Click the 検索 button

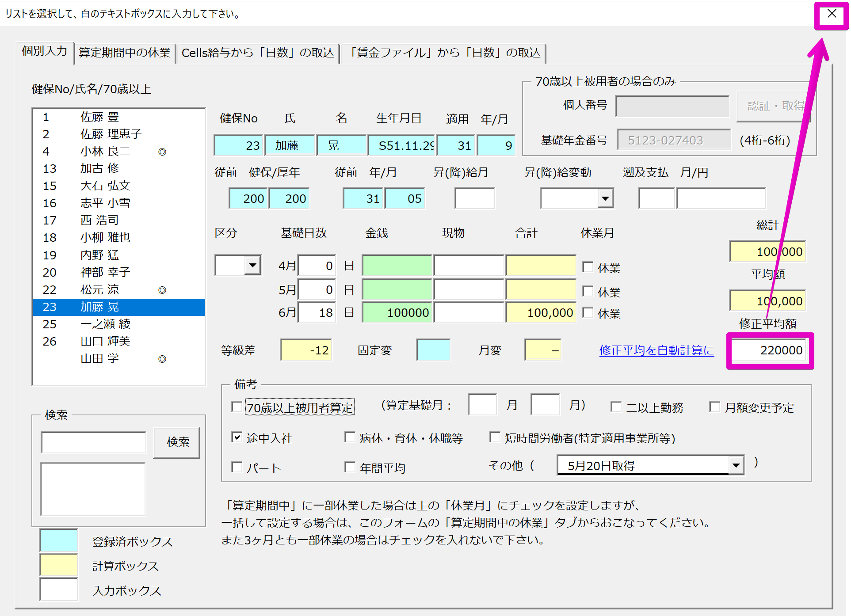pyautogui.click(x=177, y=442)
